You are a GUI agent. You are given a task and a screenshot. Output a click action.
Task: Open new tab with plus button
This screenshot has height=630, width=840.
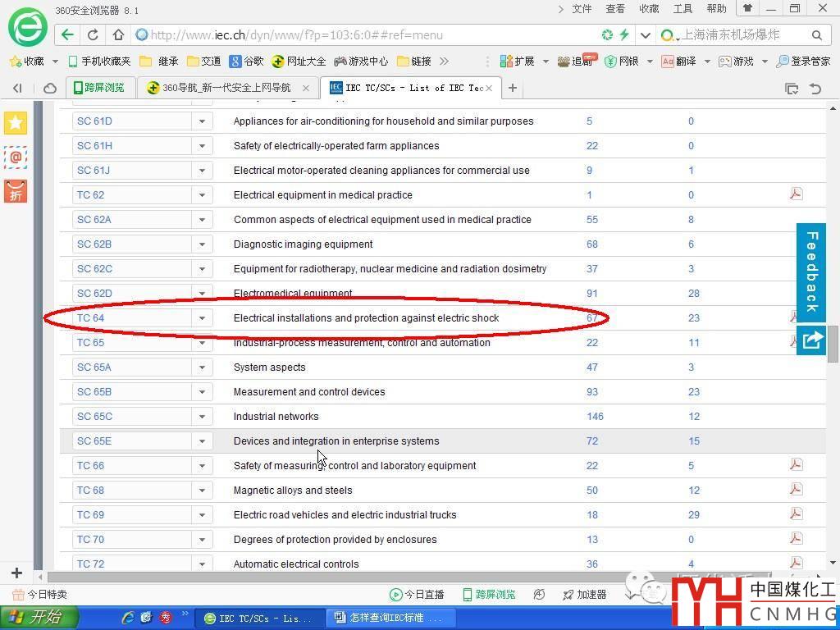coord(513,88)
